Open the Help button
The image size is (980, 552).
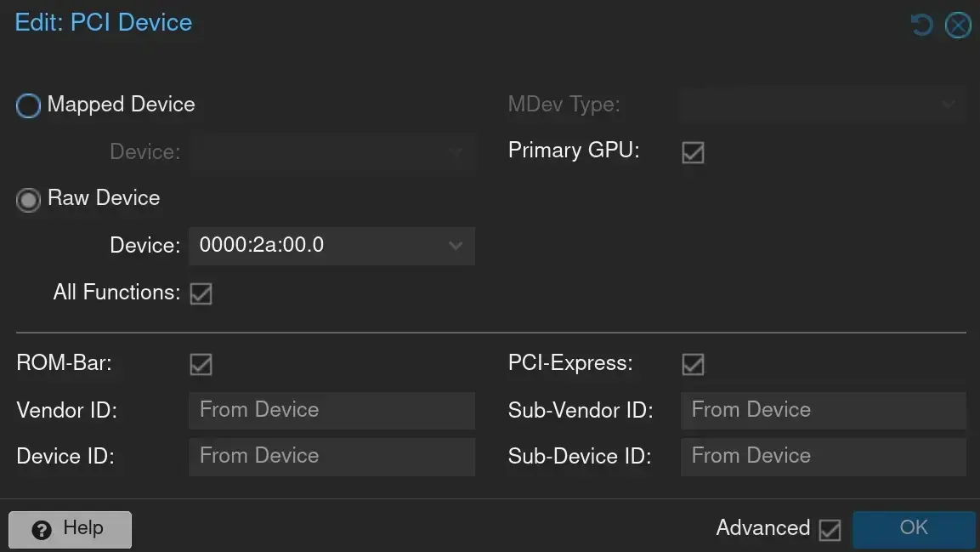pos(70,530)
